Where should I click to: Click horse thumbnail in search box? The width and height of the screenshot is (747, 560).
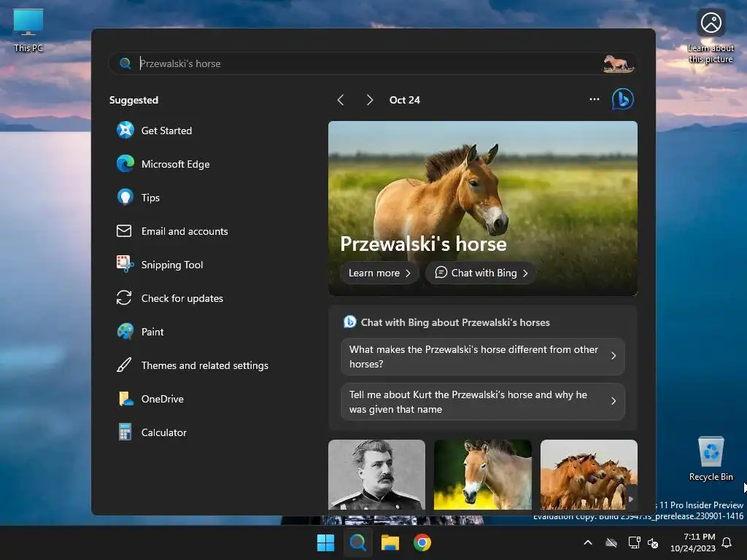619,63
